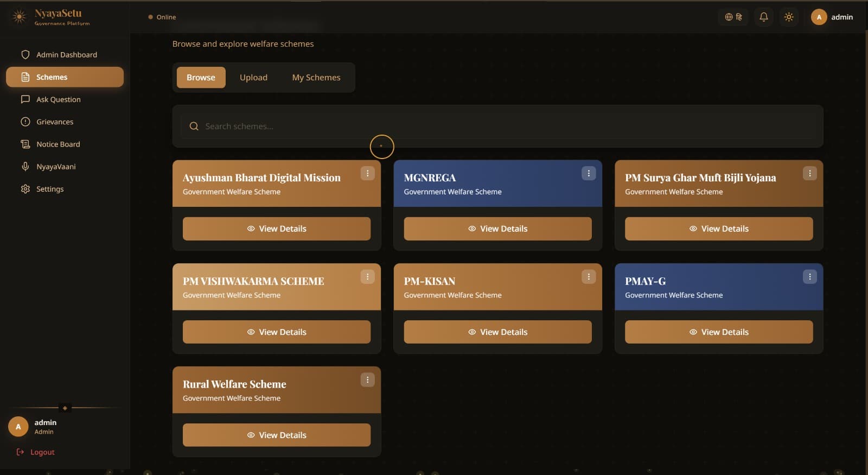Screen dimensions: 868x475
Task: Click 'Browse and explore welfare schemes' text
Action: coord(243,44)
